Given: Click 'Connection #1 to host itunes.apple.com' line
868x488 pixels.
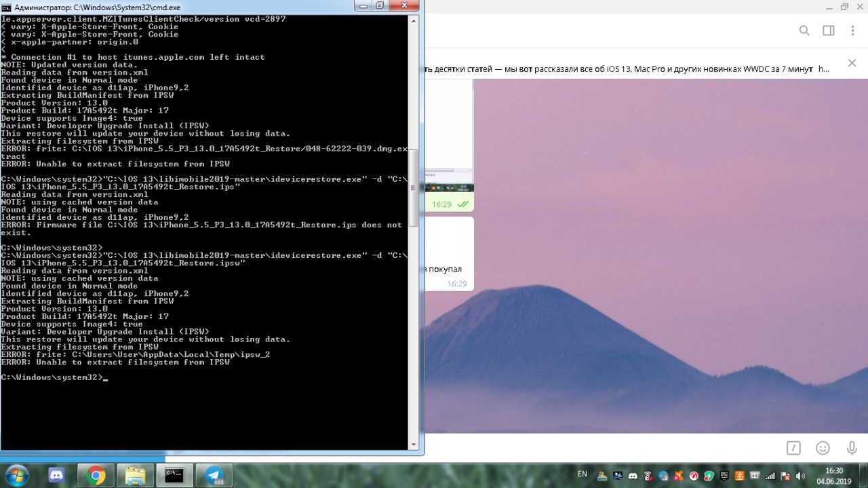Looking at the screenshot, I should 133,57.
